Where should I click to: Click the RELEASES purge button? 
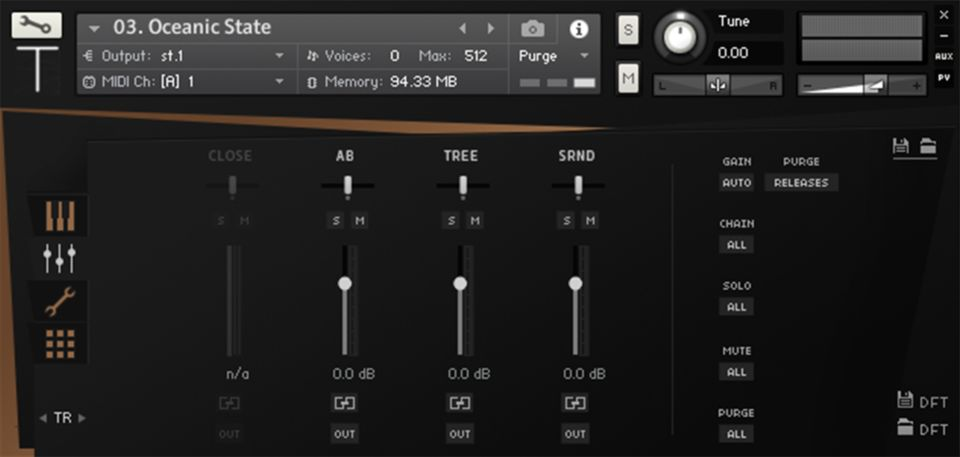click(x=801, y=183)
